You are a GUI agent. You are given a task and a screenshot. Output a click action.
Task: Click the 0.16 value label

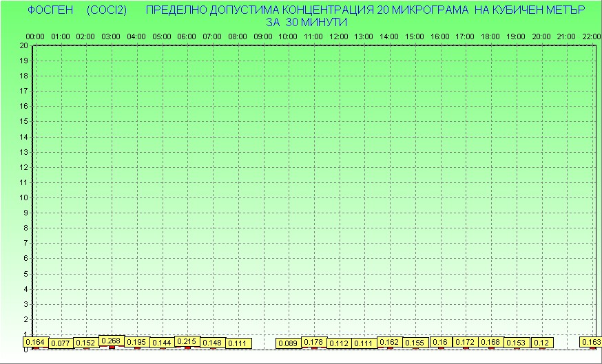[441, 342]
